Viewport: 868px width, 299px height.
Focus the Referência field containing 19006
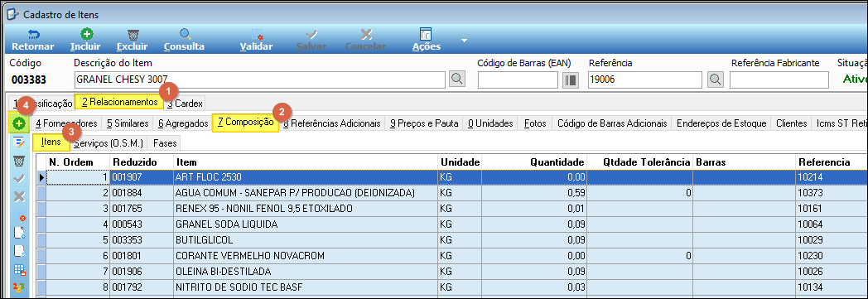tap(646, 80)
